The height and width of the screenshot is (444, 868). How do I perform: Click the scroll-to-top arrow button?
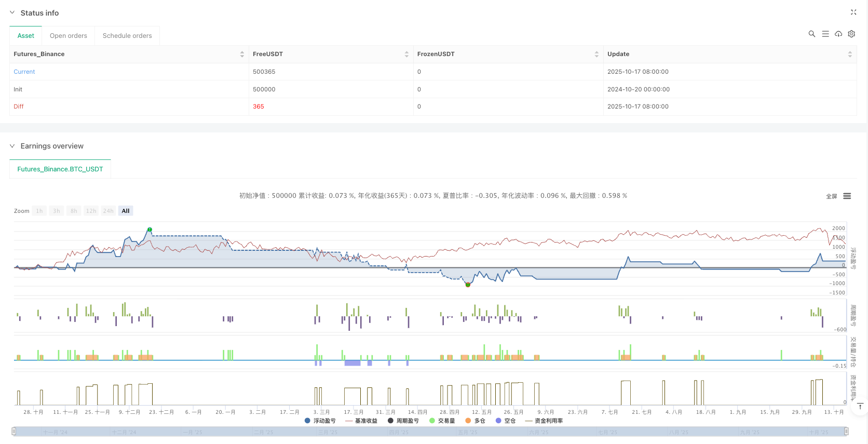(860, 407)
